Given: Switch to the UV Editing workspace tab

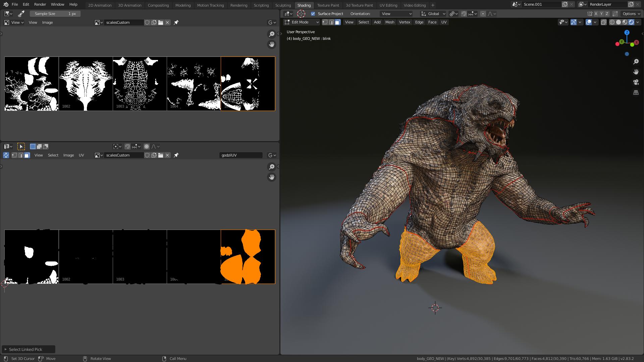Looking at the screenshot, I should click(388, 5).
